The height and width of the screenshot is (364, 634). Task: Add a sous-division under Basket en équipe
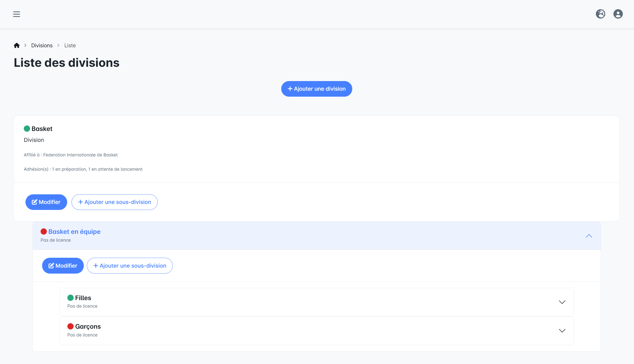coord(130,266)
